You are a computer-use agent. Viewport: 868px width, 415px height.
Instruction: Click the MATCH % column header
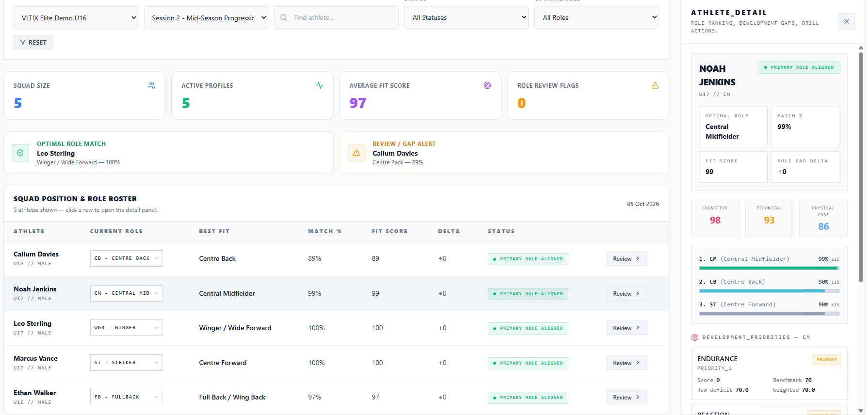point(325,231)
